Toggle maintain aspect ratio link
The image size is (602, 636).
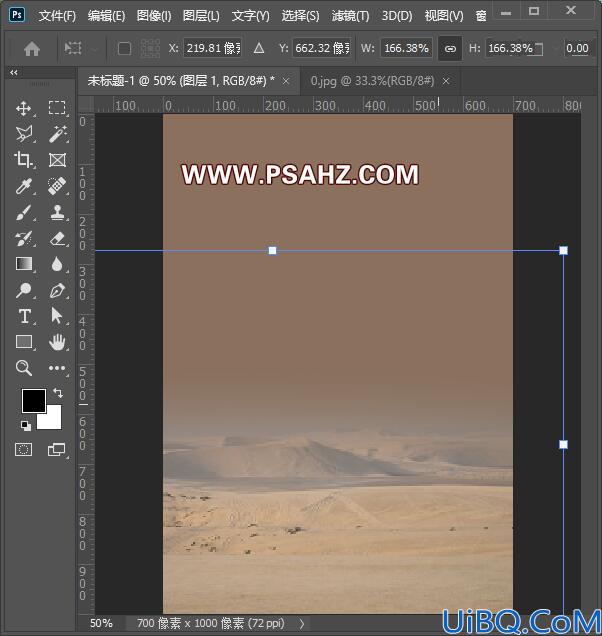(450, 49)
